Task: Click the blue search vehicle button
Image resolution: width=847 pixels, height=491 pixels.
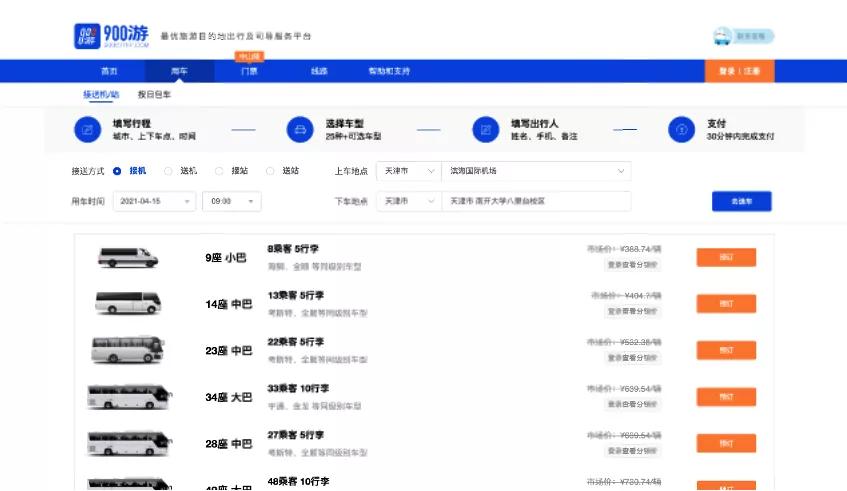Action: point(742,201)
